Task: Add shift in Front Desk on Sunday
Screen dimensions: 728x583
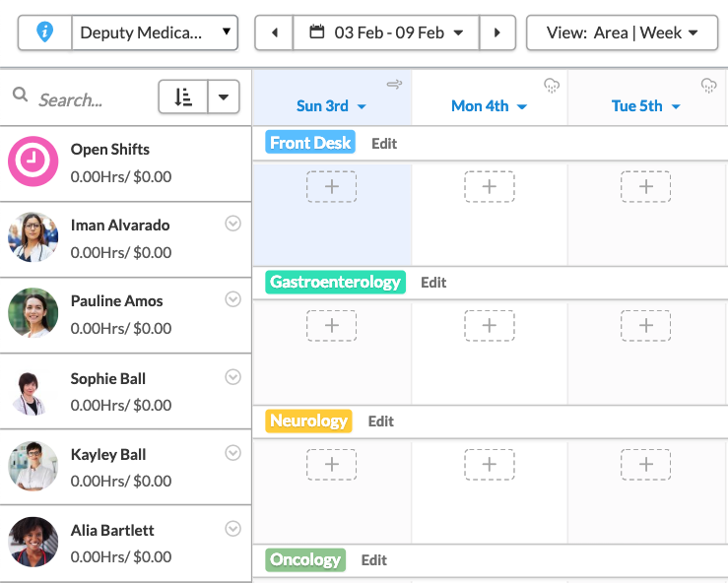Action: pyautogui.click(x=331, y=186)
